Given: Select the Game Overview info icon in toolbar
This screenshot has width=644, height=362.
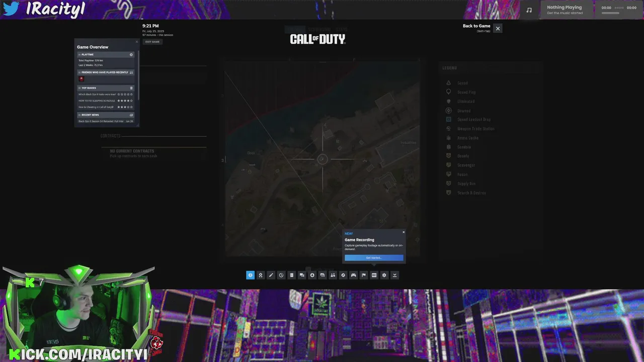Looking at the screenshot, I should click(x=250, y=275).
